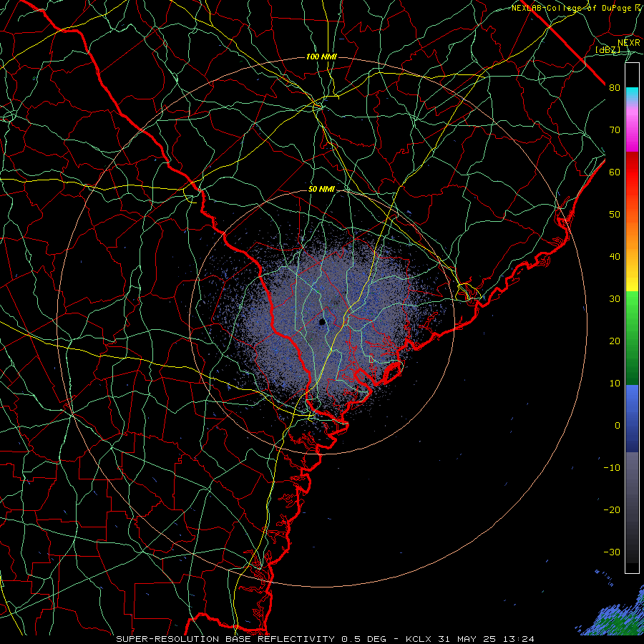This screenshot has width=644, height=644.
Task: Select the 30 value on the dBZ scale
Action: pyautogui.click(x=615, y=299)
